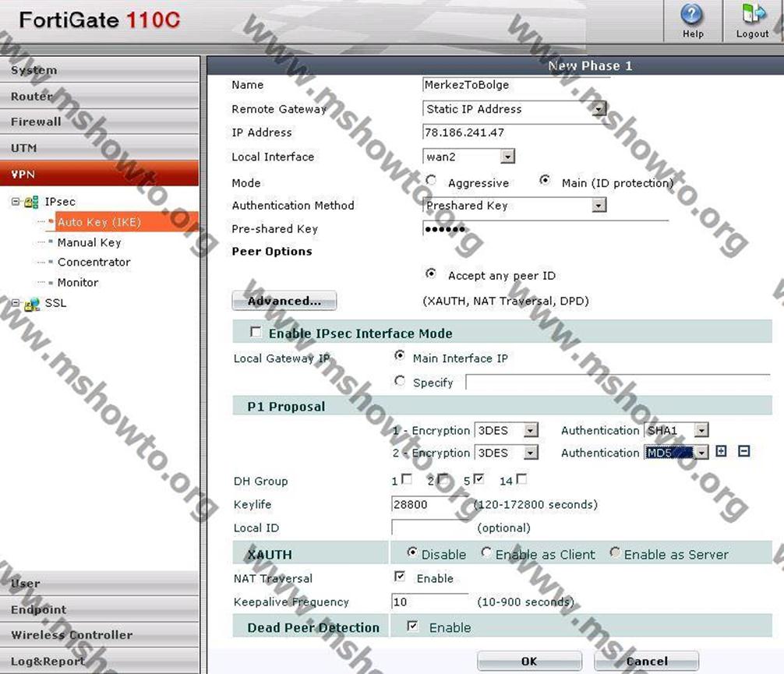Remove a P1 proposal with minus icon
Screen dimensions: 784x674
pyautogui.click(x=744, y=451)
